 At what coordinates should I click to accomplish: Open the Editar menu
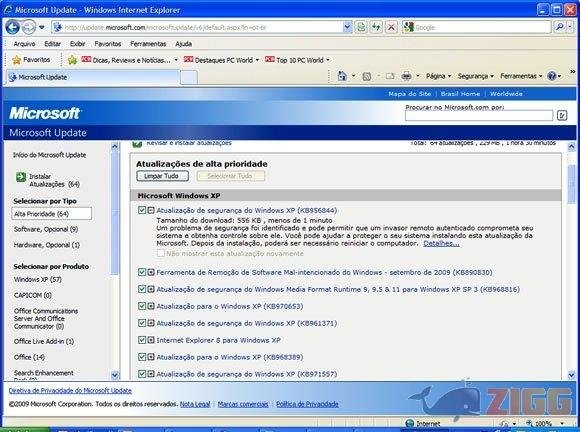[x=53, y=44]
